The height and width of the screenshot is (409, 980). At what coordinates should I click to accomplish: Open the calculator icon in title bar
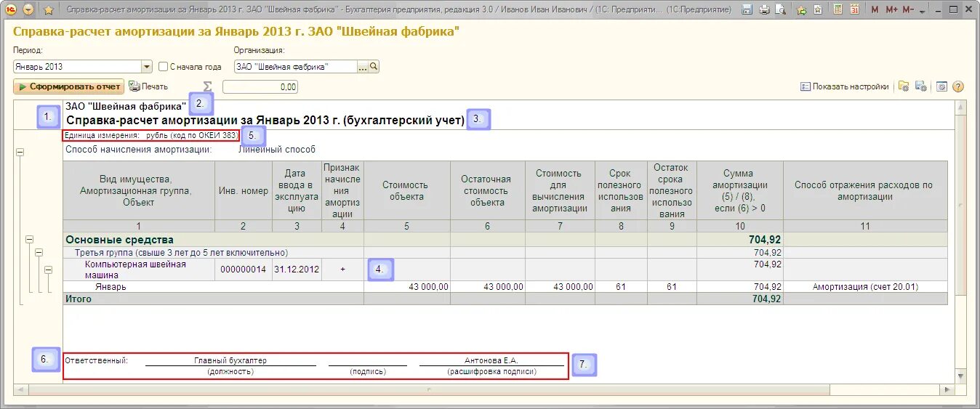[838, 9]
